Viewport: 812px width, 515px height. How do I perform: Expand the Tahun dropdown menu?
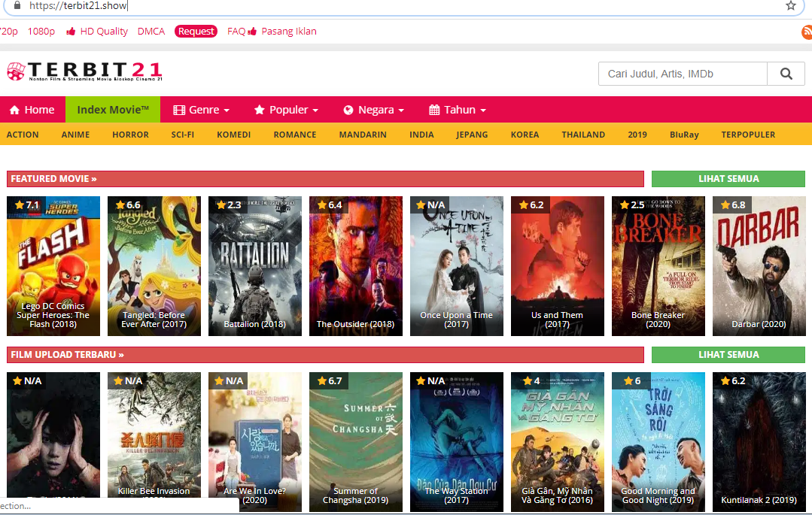[458, 110]
